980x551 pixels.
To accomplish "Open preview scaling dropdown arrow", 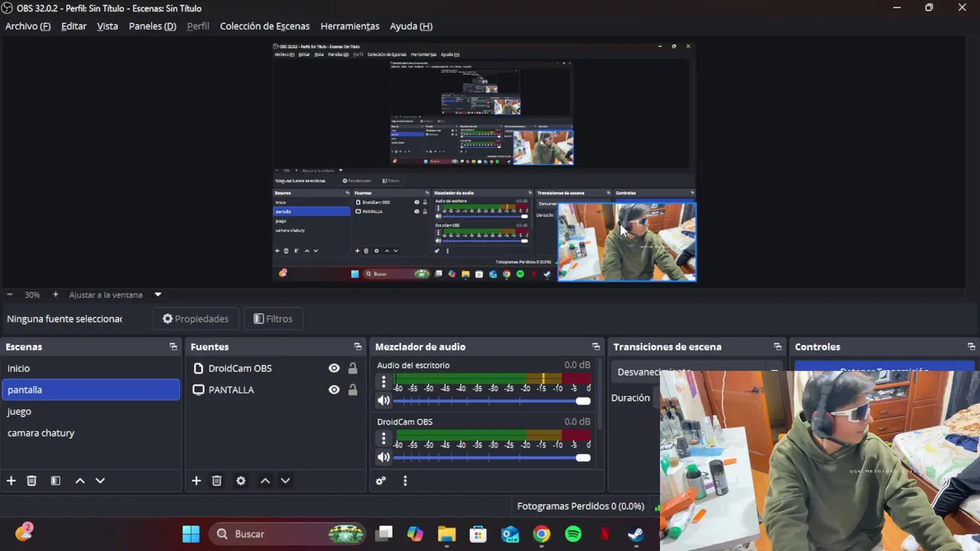I will [x=158, y=295].
